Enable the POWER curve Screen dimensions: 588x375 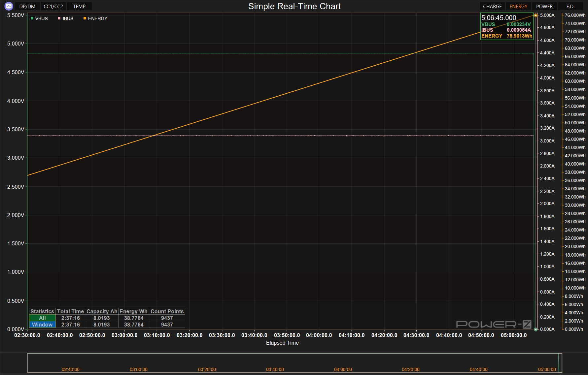[x=544, y=6]
